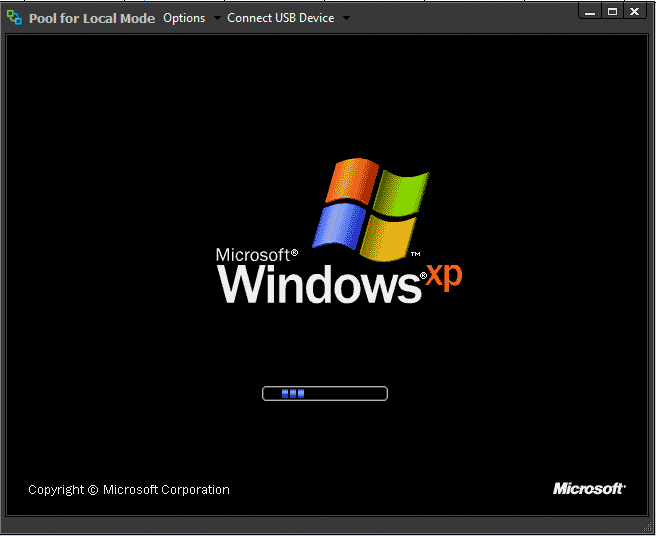Click the large white Windows wordmark
This screenshot has height=536, width=656.
[x=318, y=283]
